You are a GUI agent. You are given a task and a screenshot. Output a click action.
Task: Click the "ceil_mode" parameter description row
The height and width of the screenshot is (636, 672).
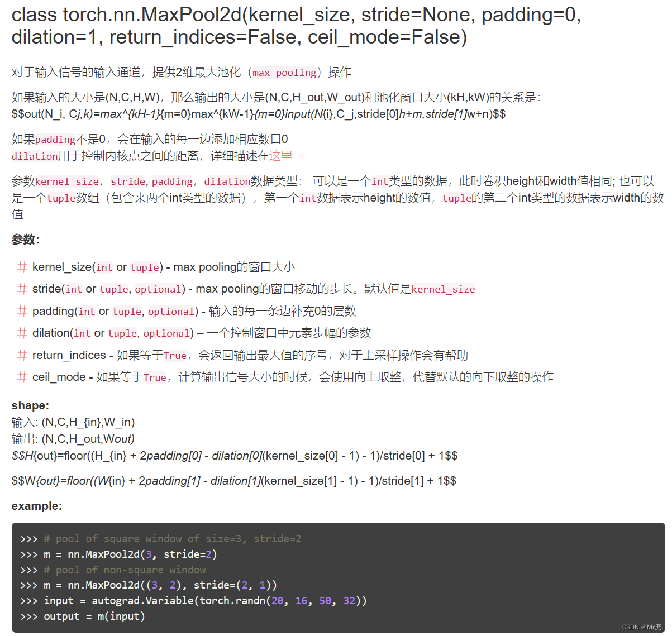click(293, 377)
